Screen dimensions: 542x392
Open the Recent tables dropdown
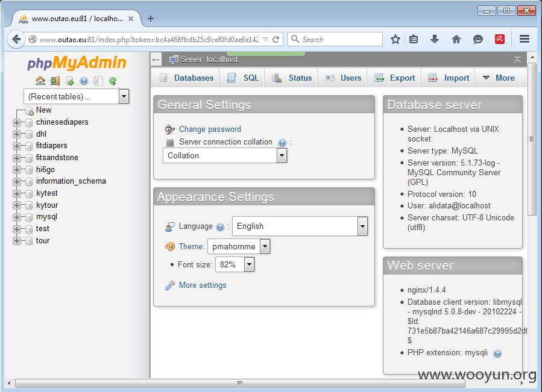click(76, 96)
